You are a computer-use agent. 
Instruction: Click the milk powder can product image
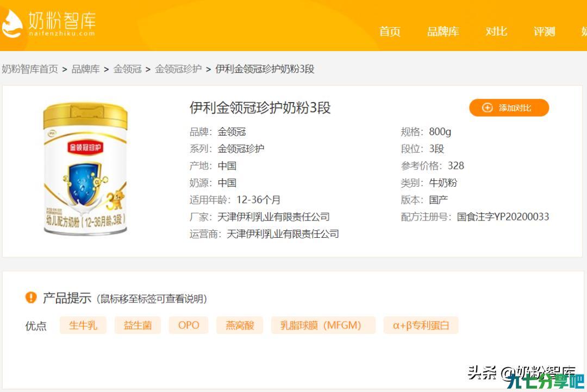(x=86, y=169)
